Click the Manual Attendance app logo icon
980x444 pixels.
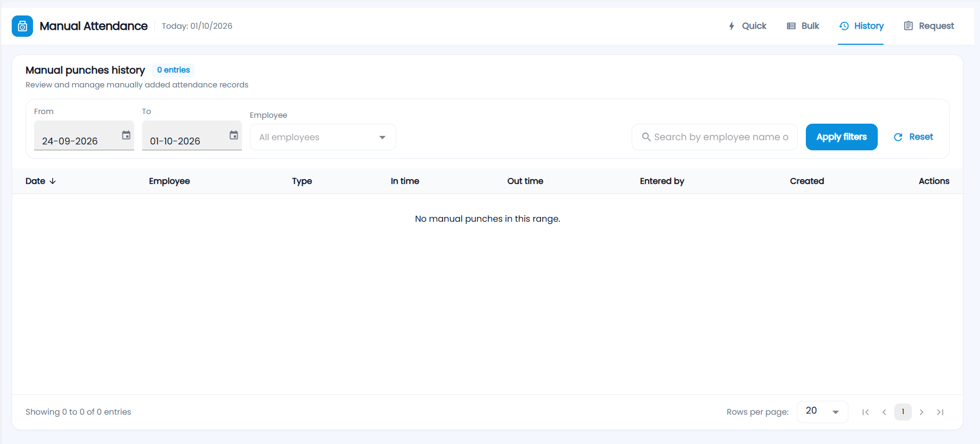pyautogui.click(x=22, y=26)
